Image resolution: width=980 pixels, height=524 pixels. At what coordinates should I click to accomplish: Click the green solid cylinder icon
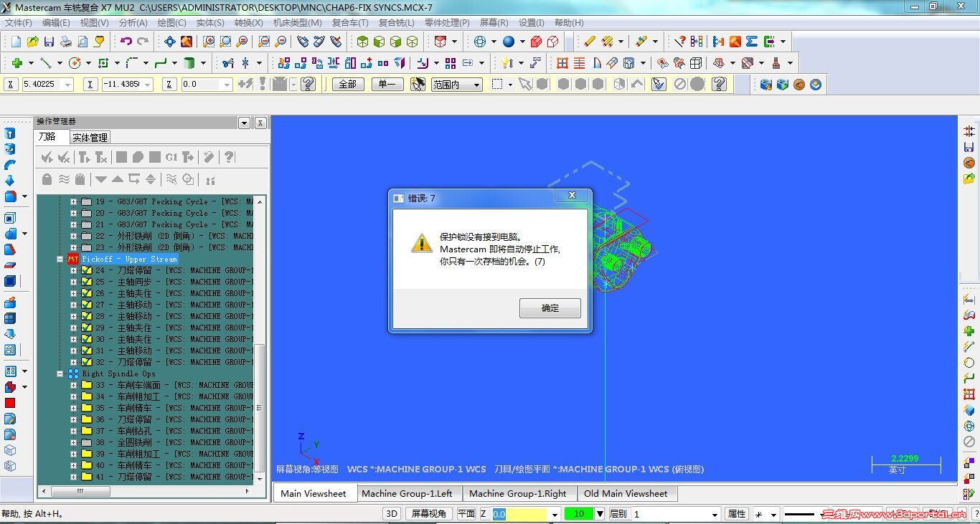[x=189, y=63]
